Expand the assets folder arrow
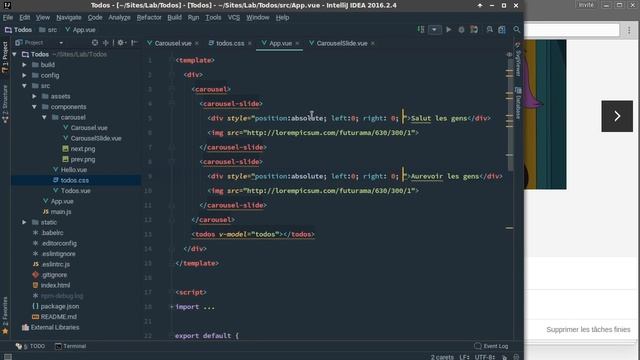This screenshot has height=360, width=640. click(34, 96)
